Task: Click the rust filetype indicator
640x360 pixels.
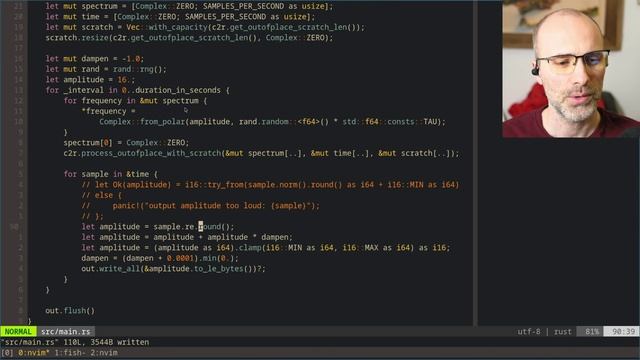Action: [562, 331]
